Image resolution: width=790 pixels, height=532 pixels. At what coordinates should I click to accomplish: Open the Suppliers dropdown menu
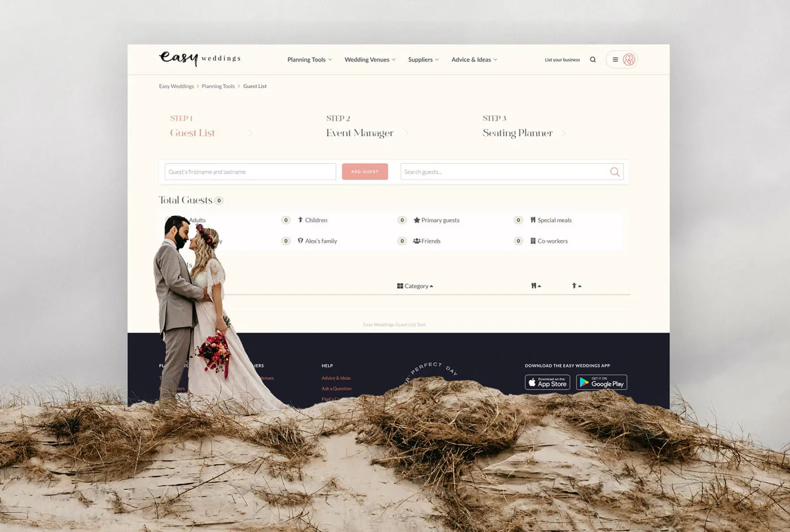click(x=423, y=60)
